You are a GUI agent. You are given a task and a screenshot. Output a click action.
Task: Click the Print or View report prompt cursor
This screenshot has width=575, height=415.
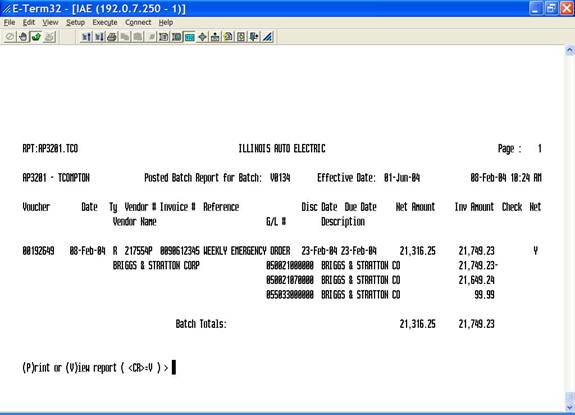coord(174,367)
